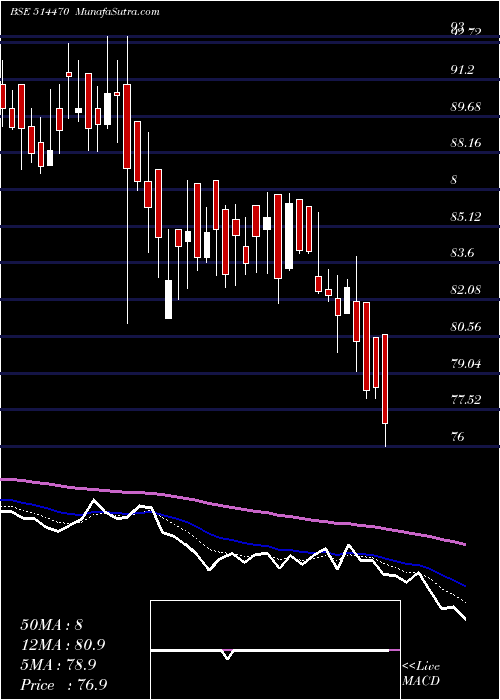Click the 77.52 price axis label

467,400
